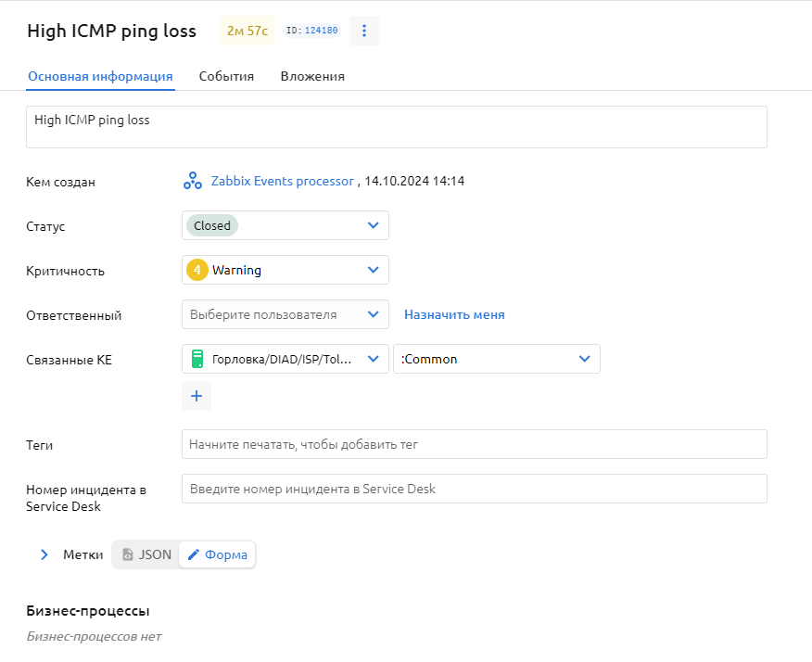Switch to the События tab
The image size is (812, 662).
226,76
